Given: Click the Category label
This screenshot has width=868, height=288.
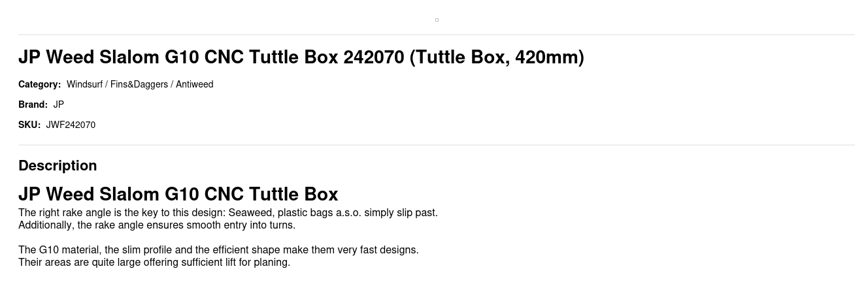Looking at the screenshot, I should point(39,84).
